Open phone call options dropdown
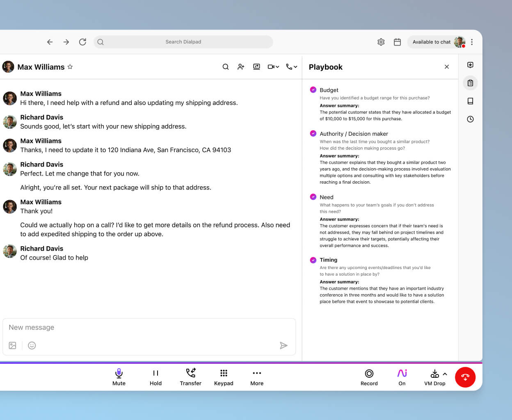Viewport: 512px width, 420px height. click(x=291, y=66)
